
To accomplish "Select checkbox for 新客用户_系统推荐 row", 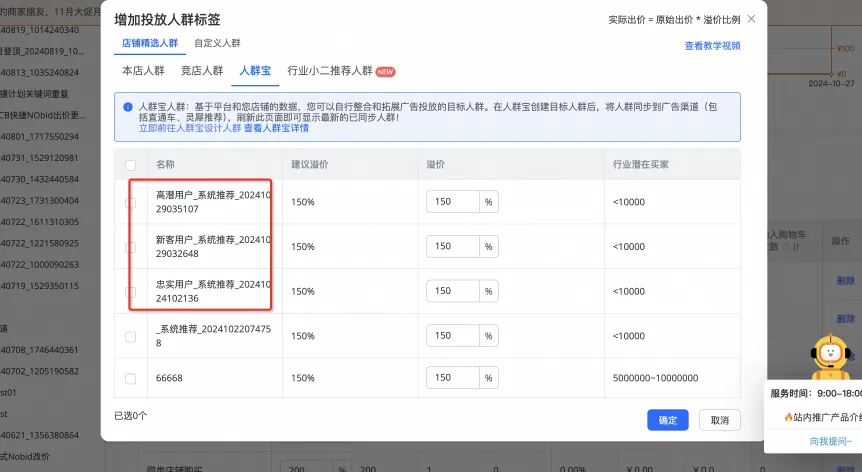I will point(131,247).
